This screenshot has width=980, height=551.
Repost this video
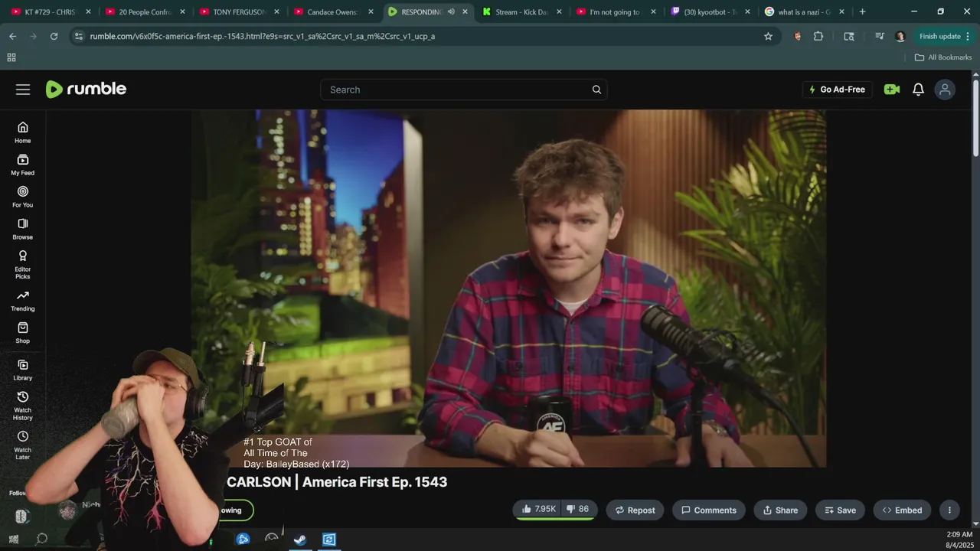(x=635, y=510)
